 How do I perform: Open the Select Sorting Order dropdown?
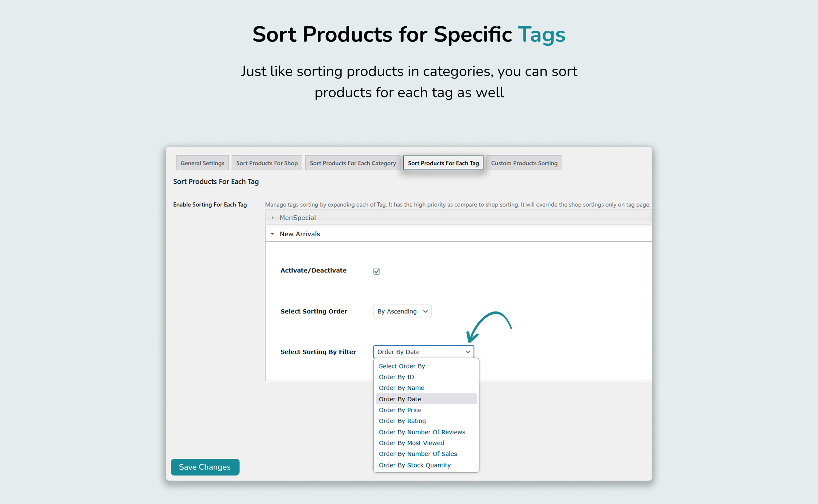click(402, 311)
